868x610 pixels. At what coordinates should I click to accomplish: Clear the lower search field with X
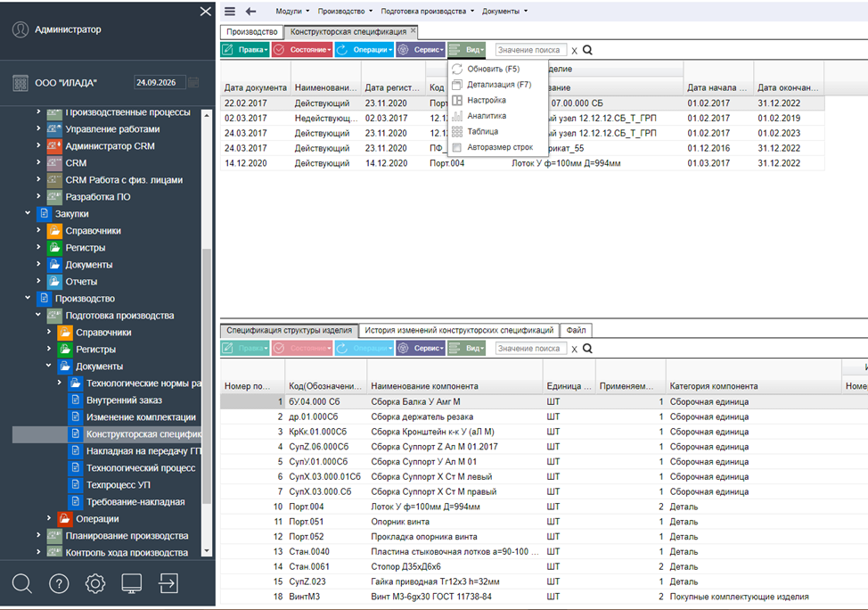point(575,349)
